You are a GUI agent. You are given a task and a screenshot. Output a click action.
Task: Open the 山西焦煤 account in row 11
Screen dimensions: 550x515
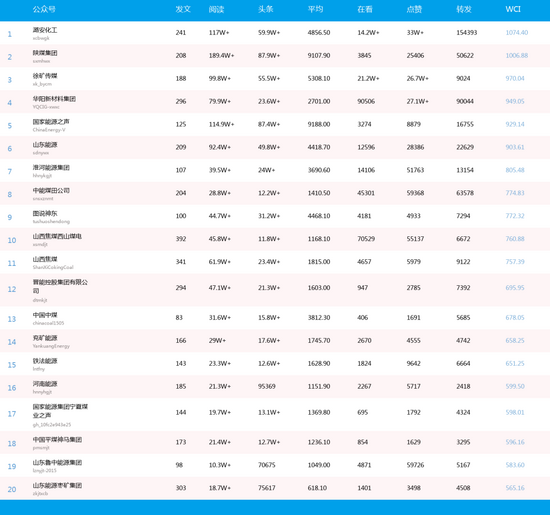45,259
